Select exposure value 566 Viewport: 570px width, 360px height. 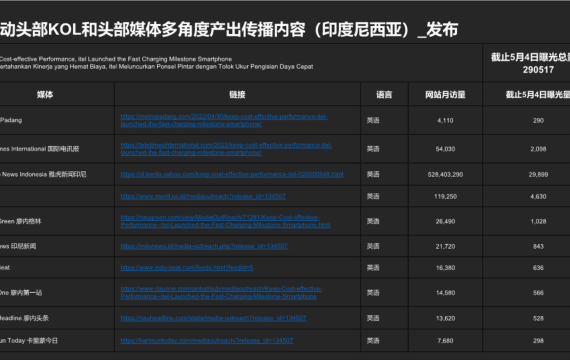pos(538,293)
